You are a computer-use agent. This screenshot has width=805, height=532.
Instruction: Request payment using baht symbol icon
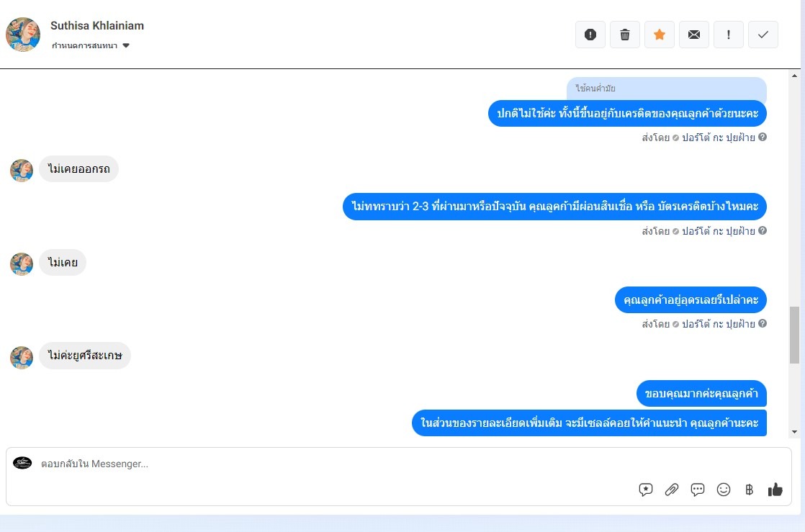[749, 490]
